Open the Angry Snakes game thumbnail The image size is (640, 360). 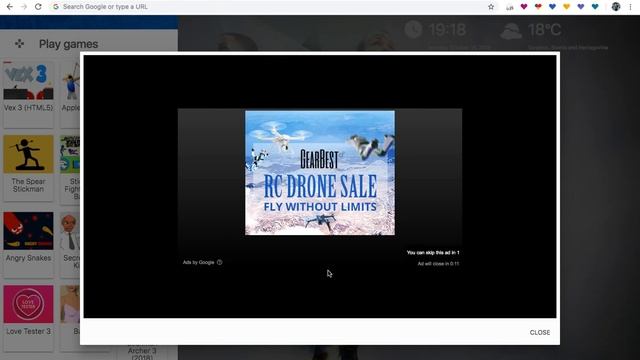pos(28,231)
